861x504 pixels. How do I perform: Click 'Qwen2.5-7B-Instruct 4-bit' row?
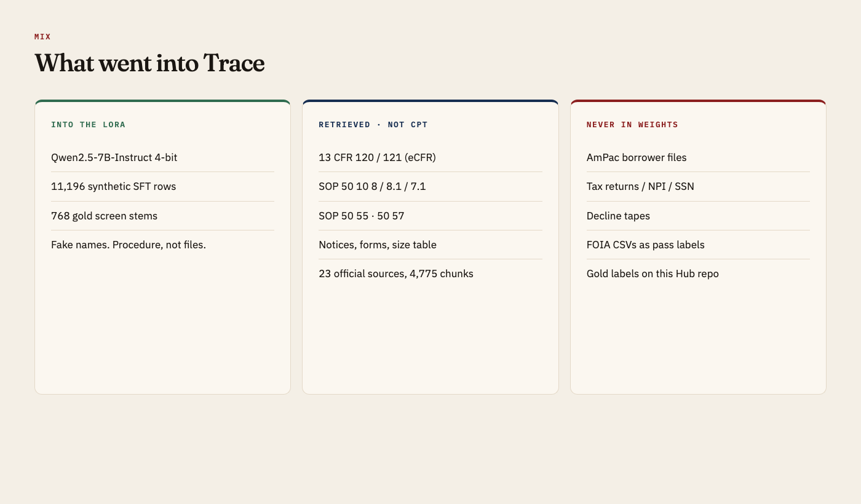(x=162, y=157)
